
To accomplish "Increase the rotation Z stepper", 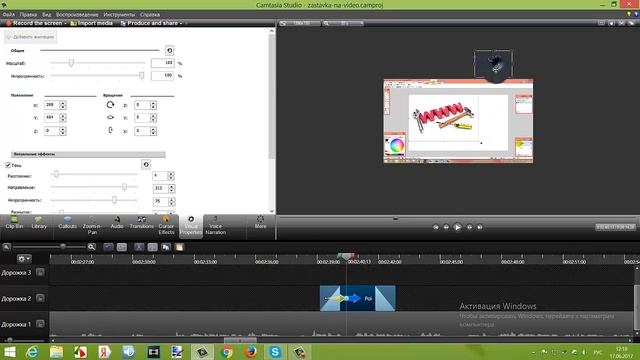I will click(153, 103).
